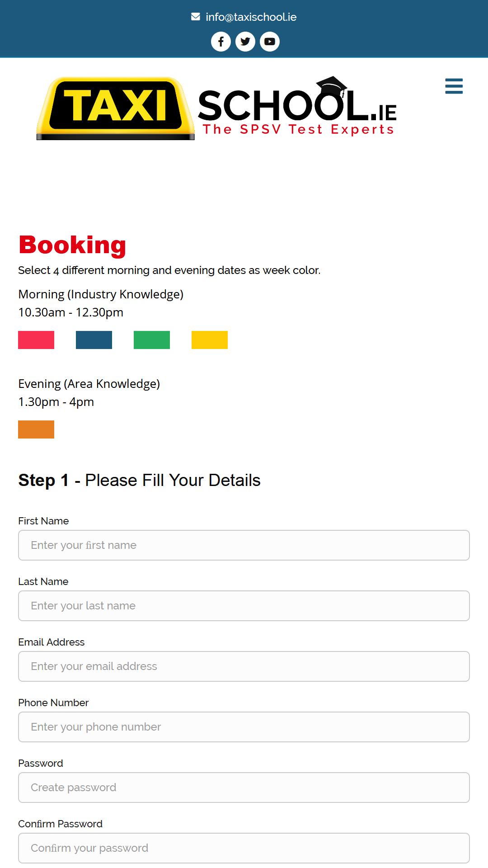Click the Phone Number input box
The image size is (488, 868).
[244, 727]
